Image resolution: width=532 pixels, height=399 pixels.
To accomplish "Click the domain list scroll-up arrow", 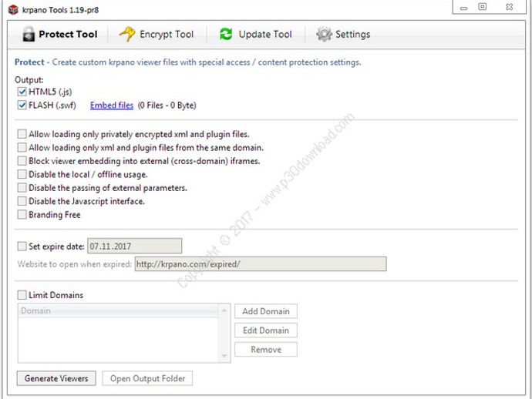I will (224, 310).
